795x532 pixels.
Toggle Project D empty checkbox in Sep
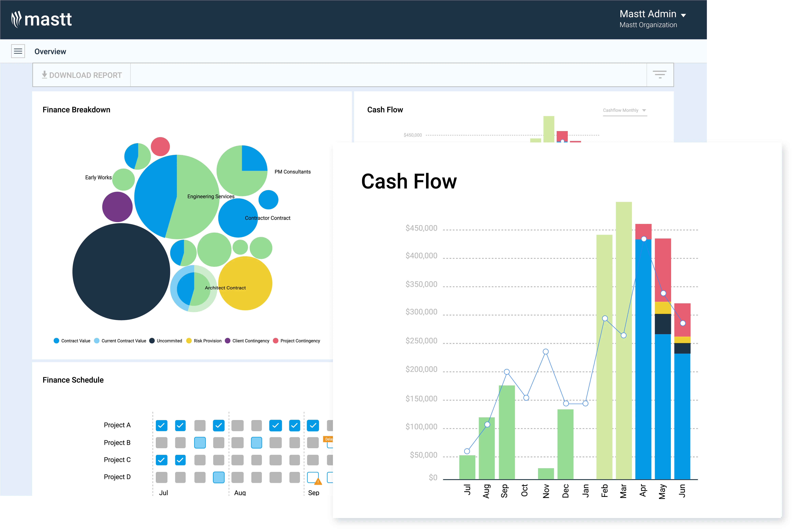pos(313,477)
